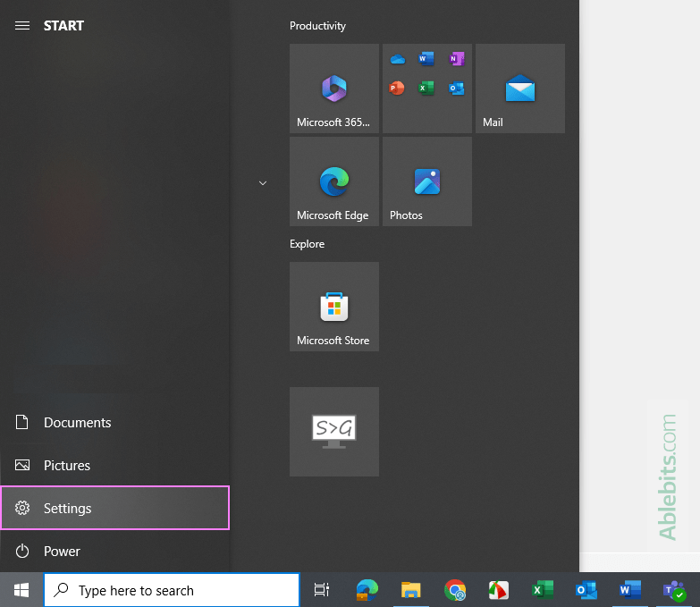Viewport: 700px width, 607px height.
Task: Open Edge from the taskbar
Action: 367,590
